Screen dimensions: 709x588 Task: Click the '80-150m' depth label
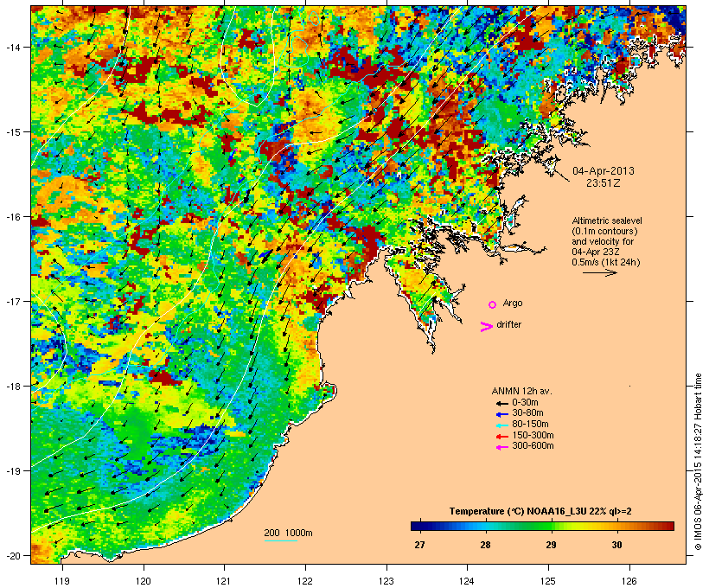[530, 425]
